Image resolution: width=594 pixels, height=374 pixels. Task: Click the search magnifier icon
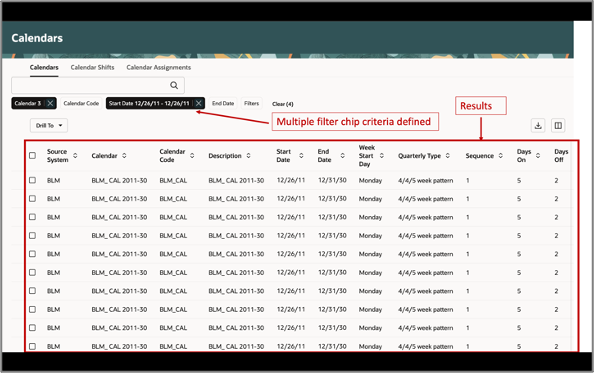coord(174,85)
